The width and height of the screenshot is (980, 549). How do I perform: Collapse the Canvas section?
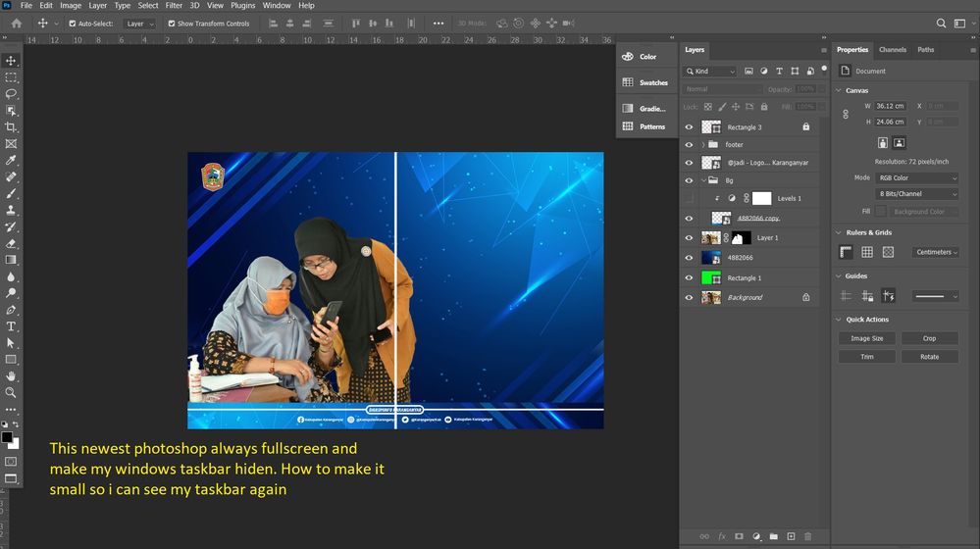pos(839,90)
